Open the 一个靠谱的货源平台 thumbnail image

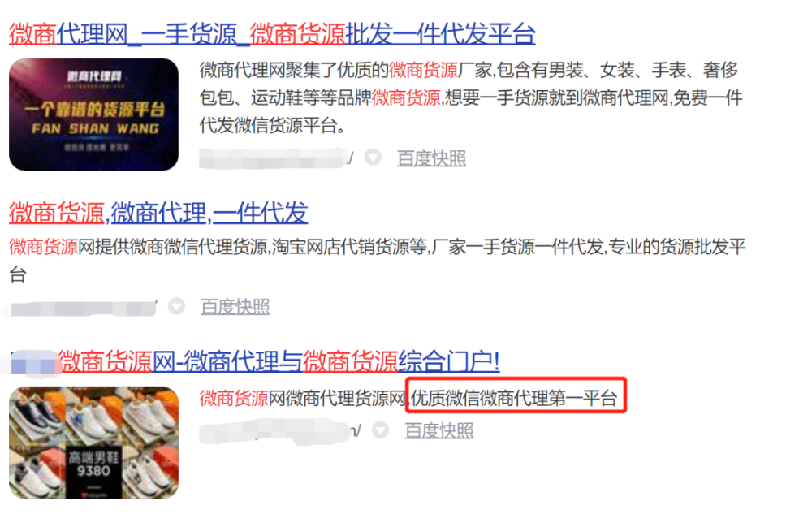click(x=93, y=114)
